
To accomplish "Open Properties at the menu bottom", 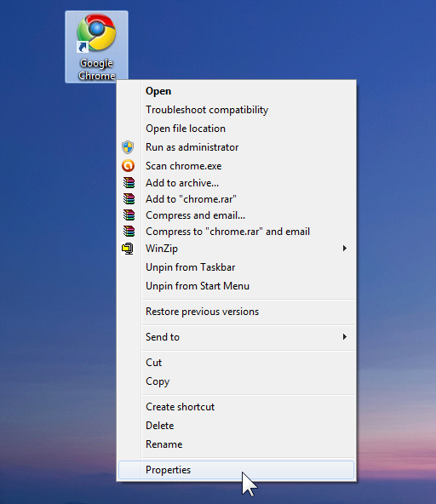I will click(x=237, y=470).
